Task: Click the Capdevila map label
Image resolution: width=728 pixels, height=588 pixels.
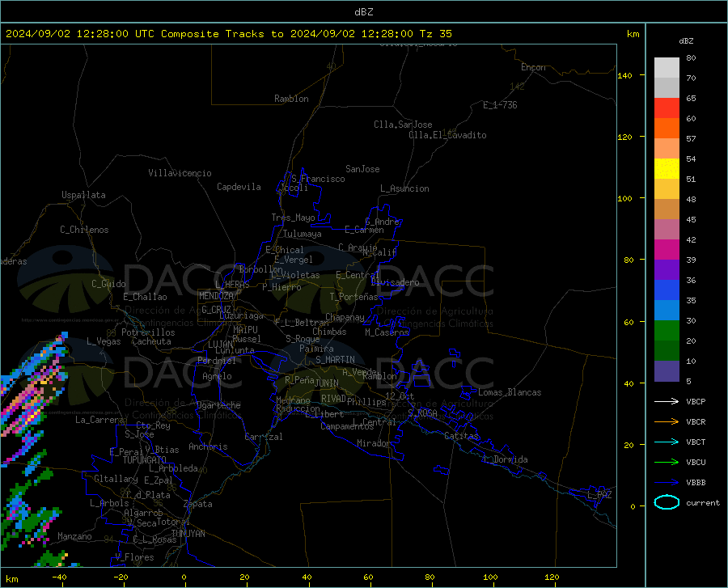Action: [239, 187]
